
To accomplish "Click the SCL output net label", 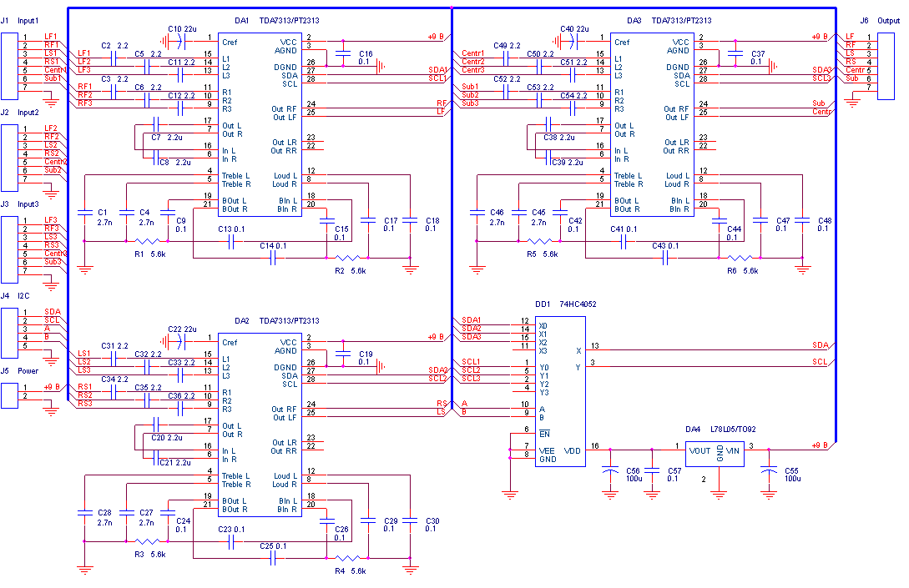I will coord(821,361).
